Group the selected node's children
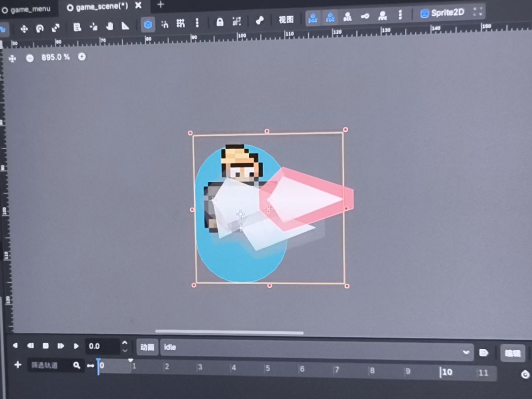This screenshot has width=532, height=399. pos(237,21)
